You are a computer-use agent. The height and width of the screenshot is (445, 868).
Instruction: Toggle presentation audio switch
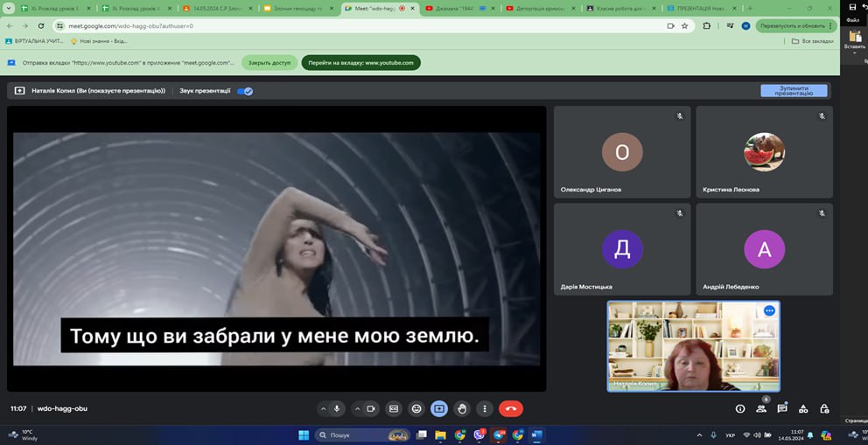[x=245, y=91]
